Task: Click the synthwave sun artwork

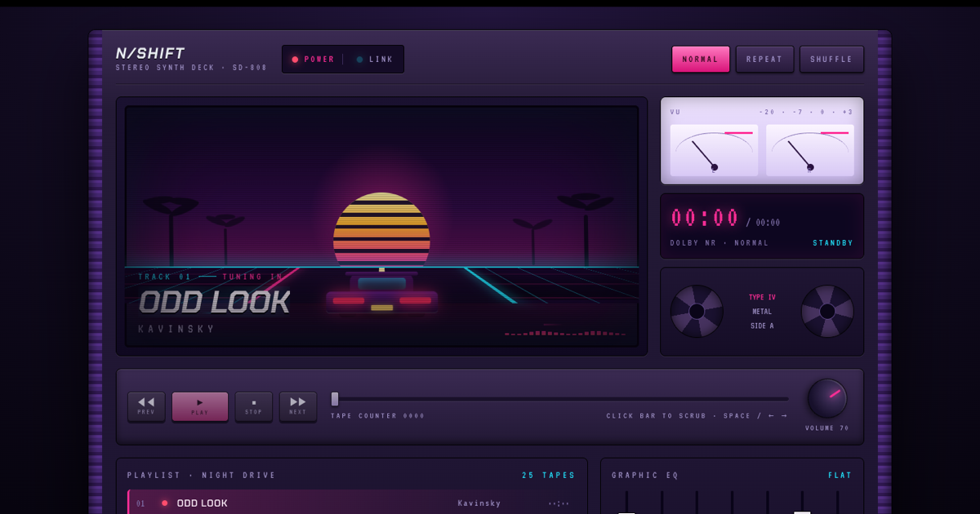Action: [381, 229]
